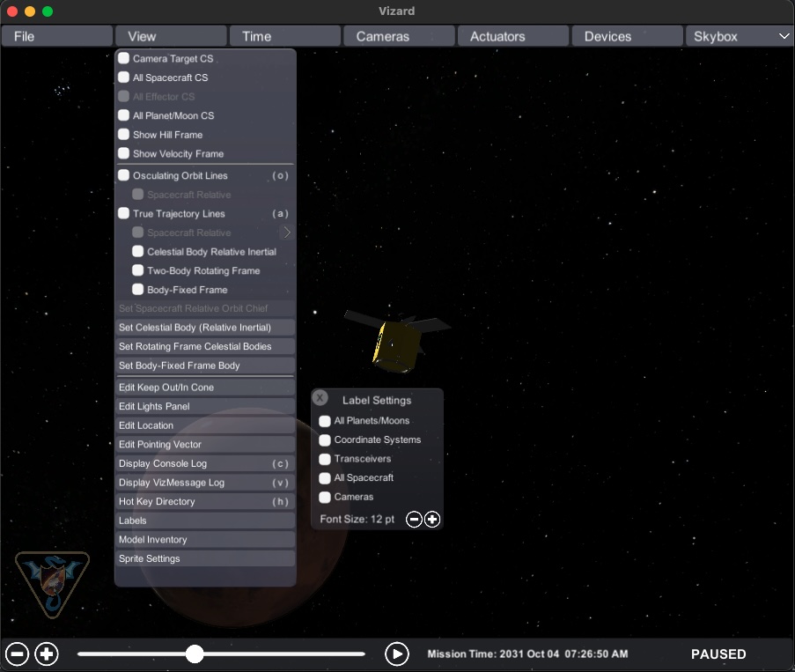Expand the arrow next to Spacecraft Relative
Screen dimensions: 795x672
[286, 233]
